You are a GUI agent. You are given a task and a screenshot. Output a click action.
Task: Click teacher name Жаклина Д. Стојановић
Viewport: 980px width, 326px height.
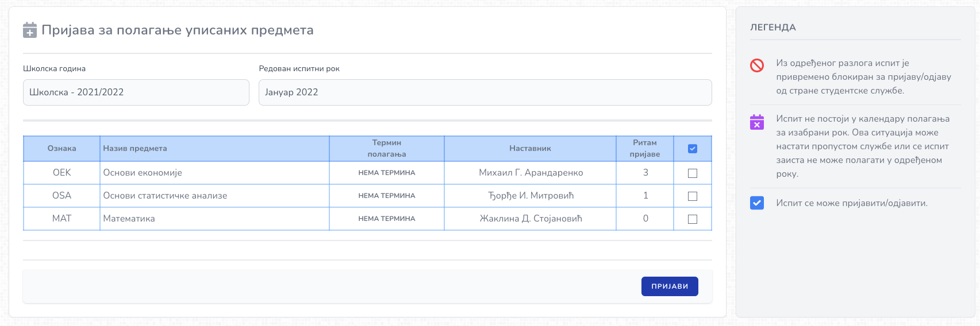click(531, 219)
